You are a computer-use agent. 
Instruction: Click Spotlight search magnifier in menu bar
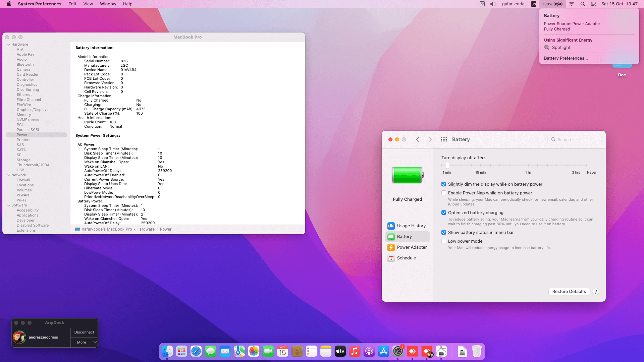click(583, 4)
